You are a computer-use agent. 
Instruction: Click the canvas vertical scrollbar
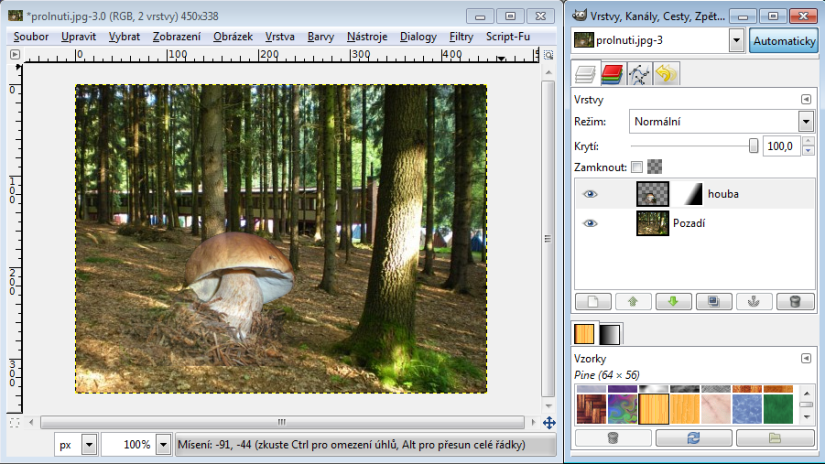pyautogui.click(x=548, y=239)
